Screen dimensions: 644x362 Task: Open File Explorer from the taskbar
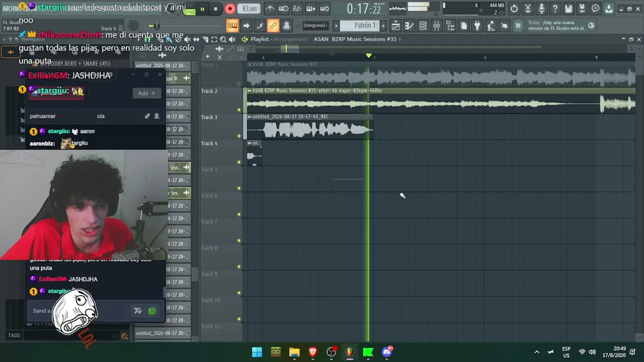coord(294,352)
